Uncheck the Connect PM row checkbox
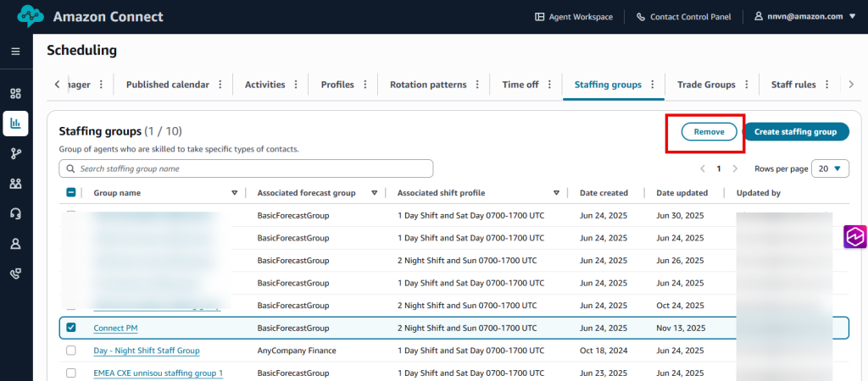This screenshot has width=868, height=381. pyautogui.click(x=71, y=328)
